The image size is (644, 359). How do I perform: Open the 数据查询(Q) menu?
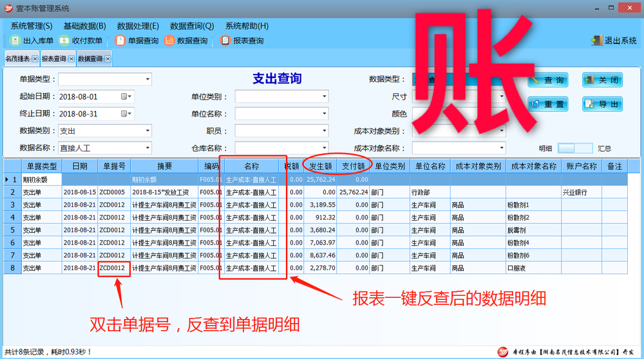[192, 26]
